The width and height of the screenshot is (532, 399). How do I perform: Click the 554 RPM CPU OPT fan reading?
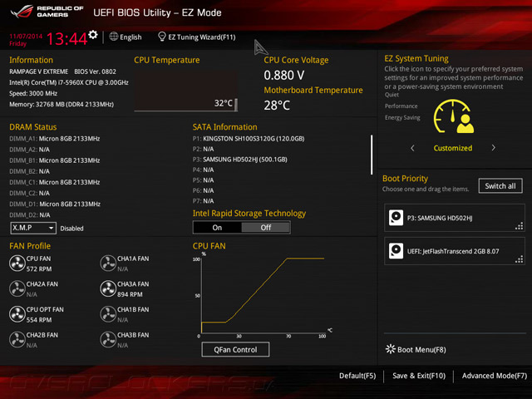[39, 319]
